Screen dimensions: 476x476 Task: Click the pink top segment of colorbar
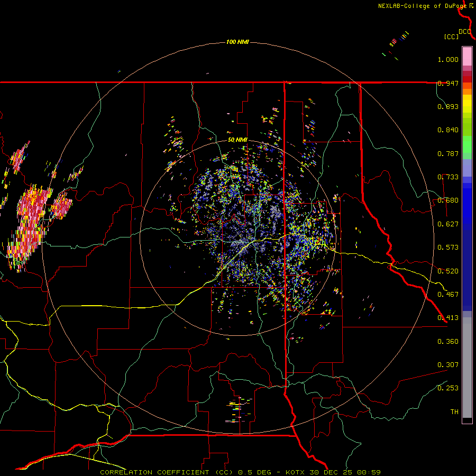[x=467, y=56]
